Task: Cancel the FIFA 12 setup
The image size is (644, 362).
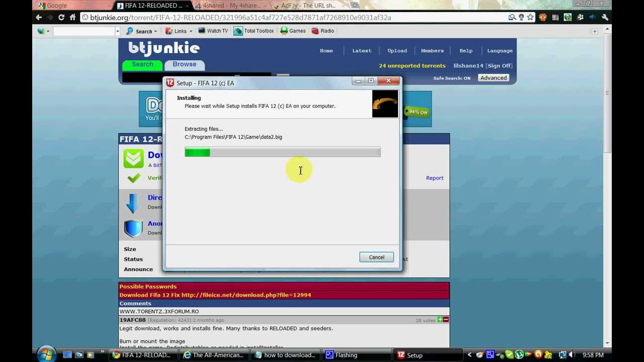Action: (376, 257)
